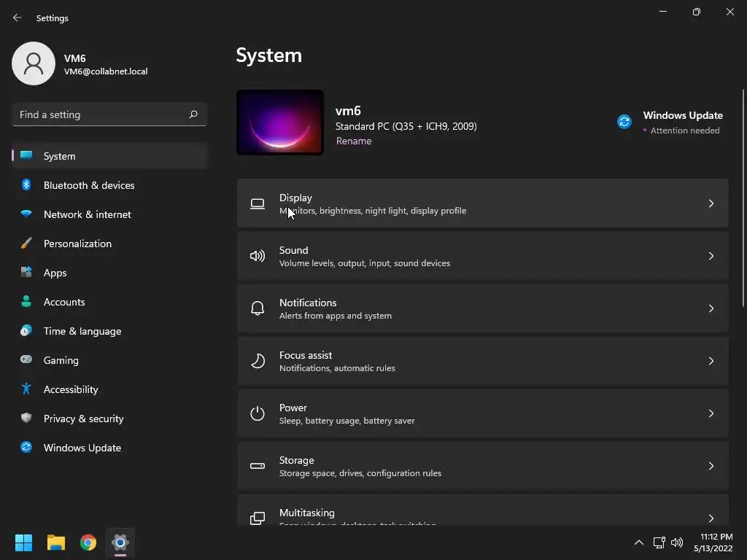Viewport: 747px width, 560px height.
Task: Click the vm6 desktop wallpaper thumbnail
Action: pos(280,122)
